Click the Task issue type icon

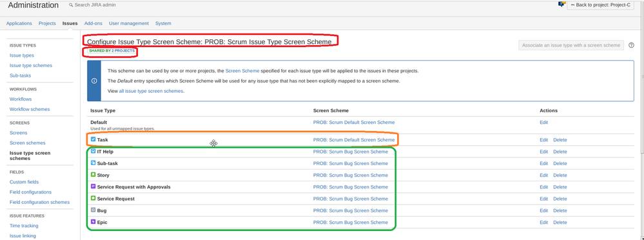tap(93, 139)
